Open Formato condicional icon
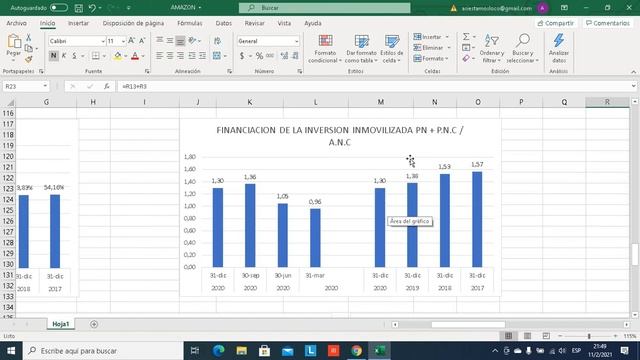The width and height of the screenshot is (640, 360). [x=325, y=42]
